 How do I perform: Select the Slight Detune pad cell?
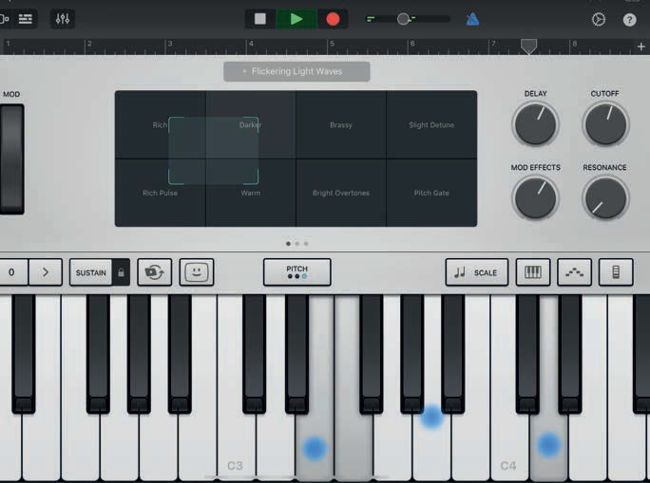click(432, 125)
